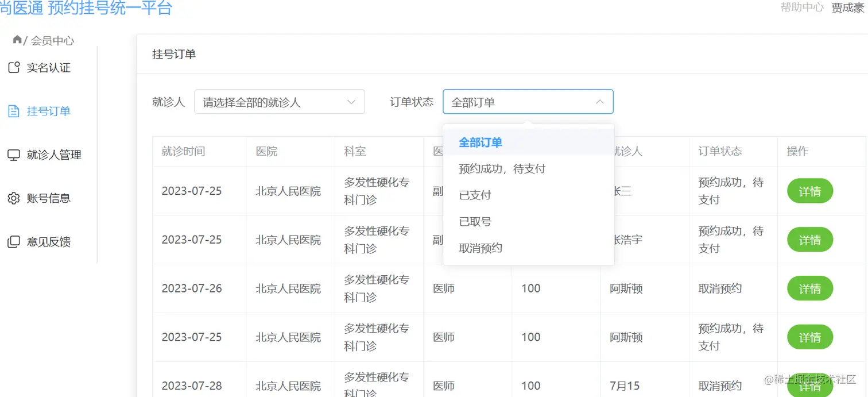Click the 挂号订单 document icon
Image resolution: width=868 pixels, height=397 pixels.
pos(14,111)
